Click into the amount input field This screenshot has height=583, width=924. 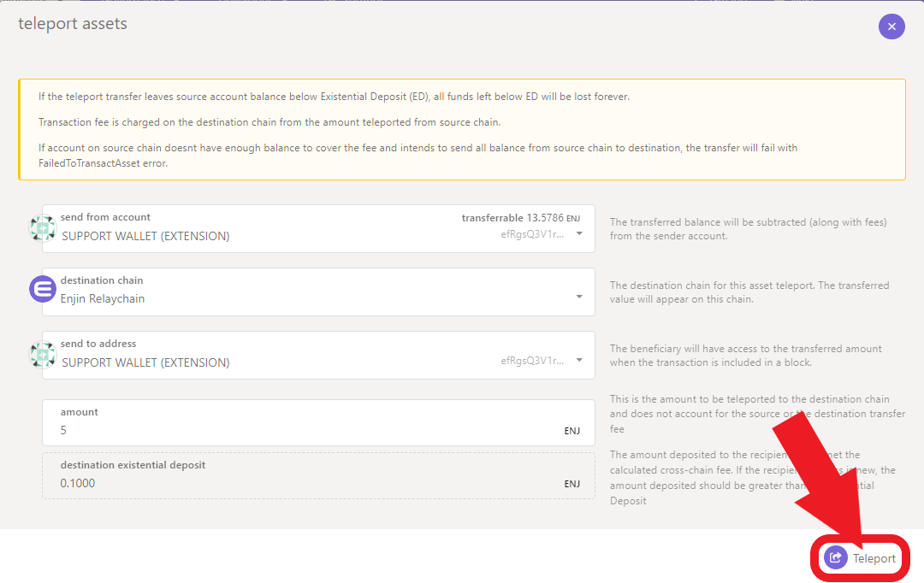(299, 430)
